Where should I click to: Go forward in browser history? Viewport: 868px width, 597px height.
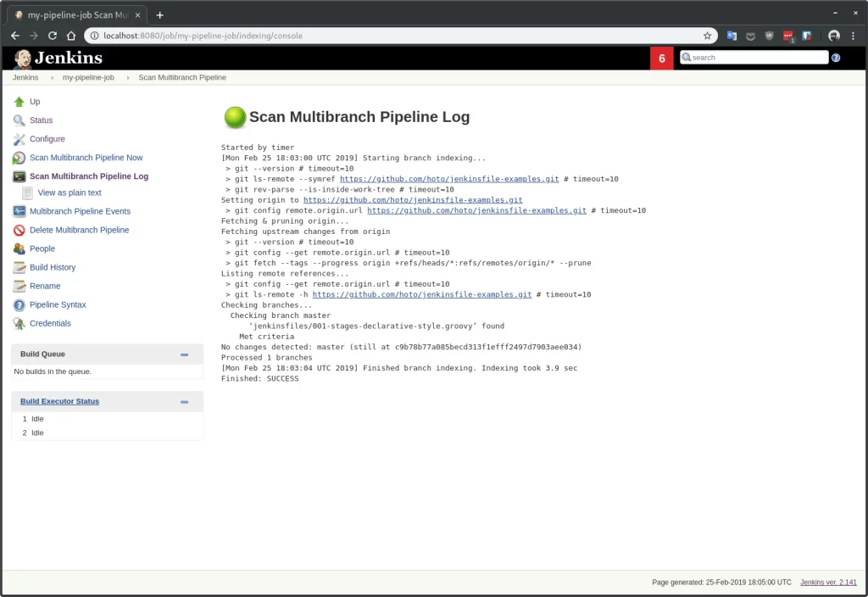34,36
